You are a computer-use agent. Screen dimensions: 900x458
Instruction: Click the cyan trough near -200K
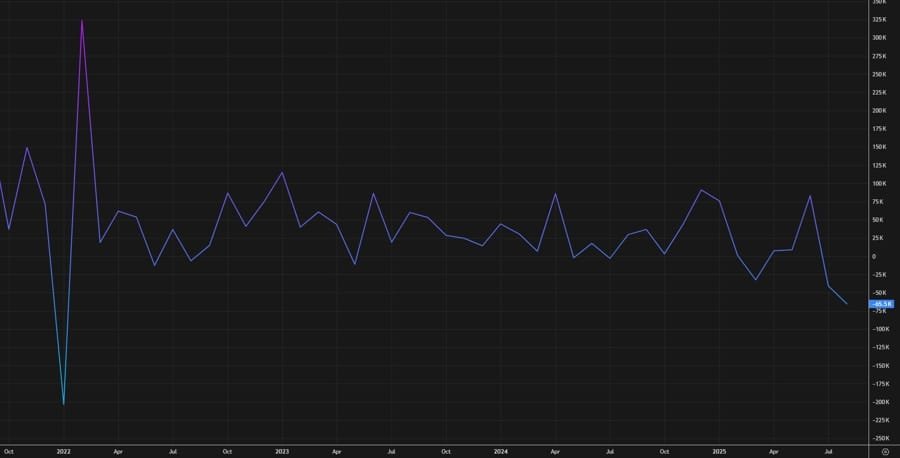tap(64, 404)
